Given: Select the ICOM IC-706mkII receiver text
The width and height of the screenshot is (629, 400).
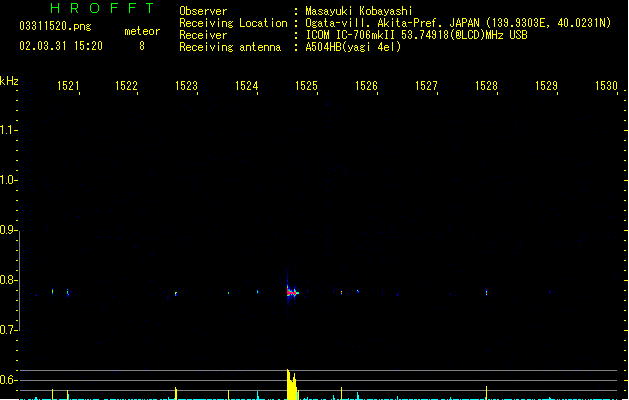Looking at the screenshot, I should tap(416, 35).
